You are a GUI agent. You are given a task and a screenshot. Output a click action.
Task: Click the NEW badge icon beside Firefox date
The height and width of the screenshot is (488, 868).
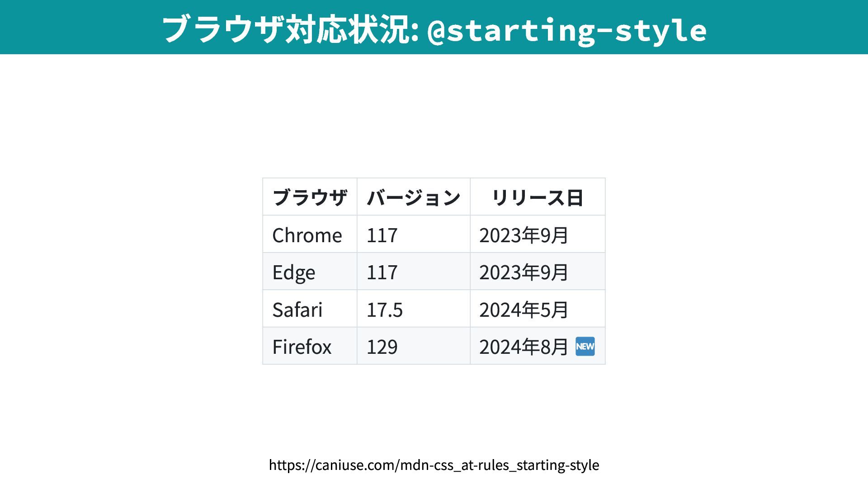pos(585,347)
